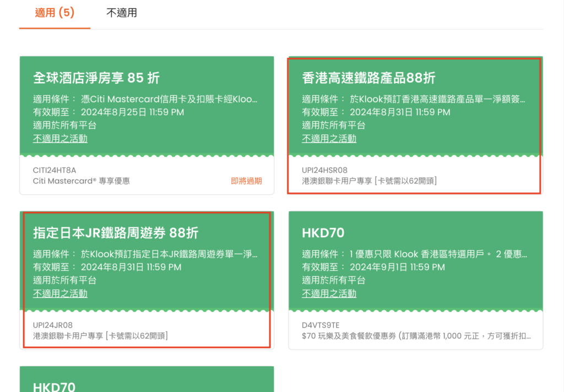This screenshot has width=564, height=392.
Task: Select the 香港高速鐵路產品88折 coupon title
Action: pyautogui.click(x=368, y=78)
